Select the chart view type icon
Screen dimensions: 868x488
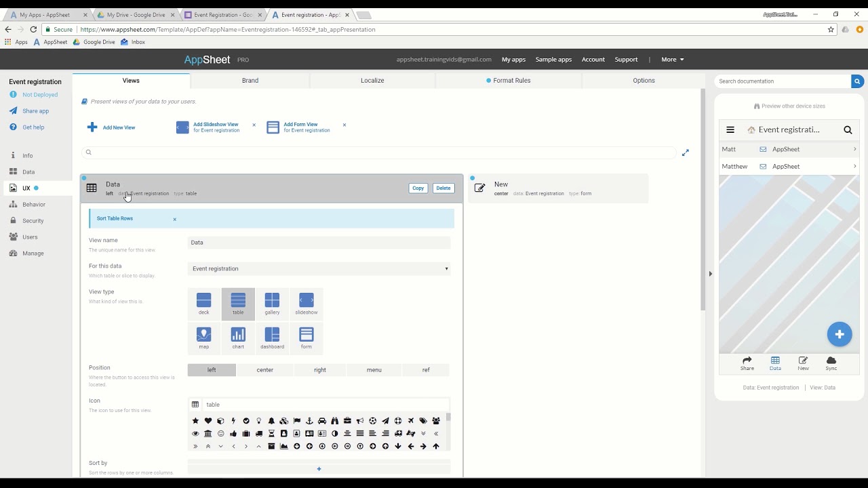238,335
